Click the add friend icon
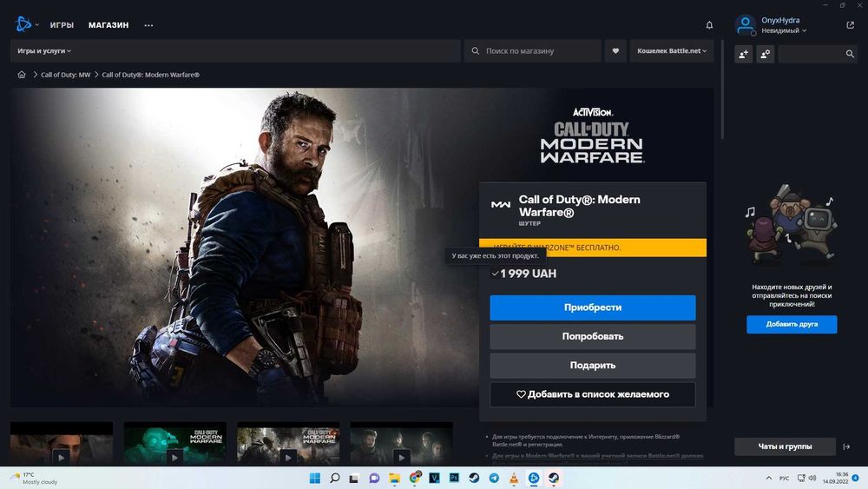Image resolution: width=868 pixels, height=489 pixels. 744,54
